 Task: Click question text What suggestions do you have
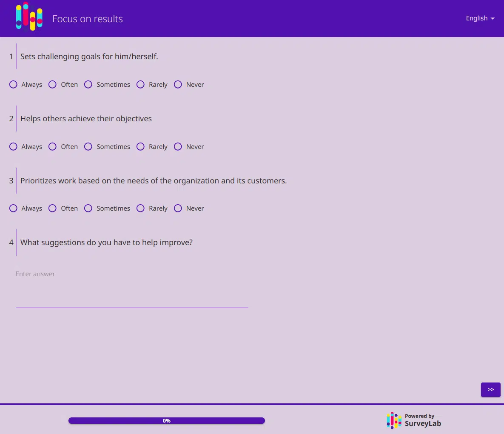(x=106, y=243)
